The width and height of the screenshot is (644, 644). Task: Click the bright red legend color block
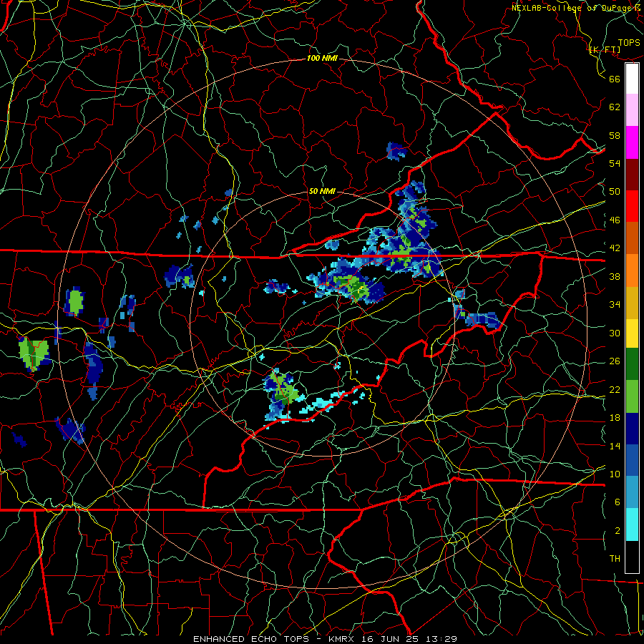click(x=632, y=206)
